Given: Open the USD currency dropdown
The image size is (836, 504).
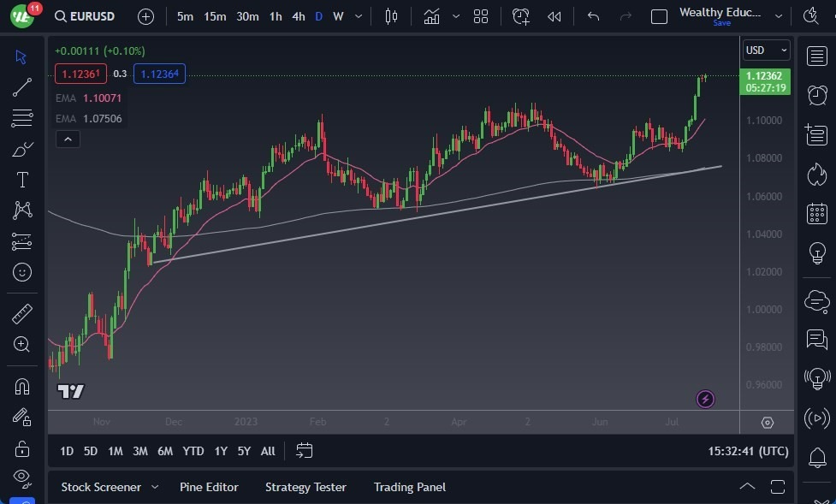Looking at the screenshot, I should coord(764,50).
